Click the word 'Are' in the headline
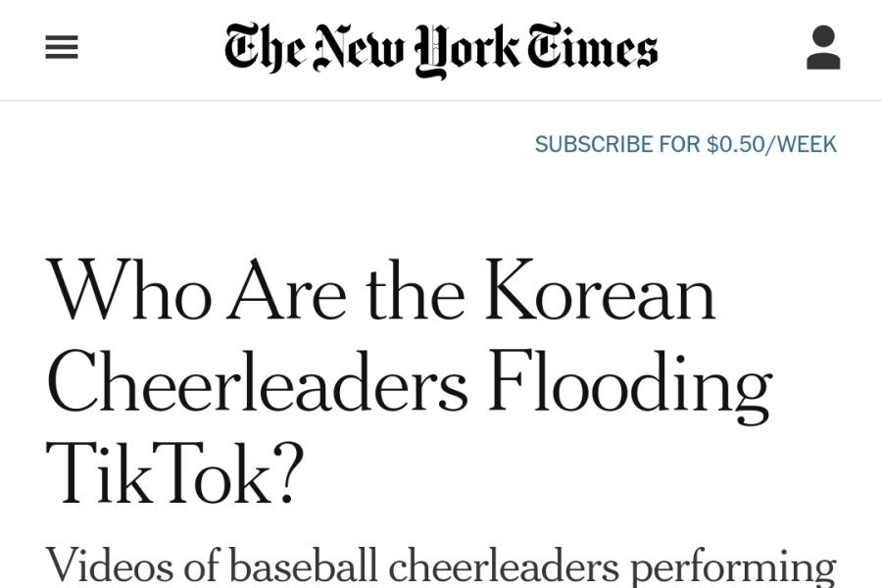The height and width of the screenshot is (588, 882). pyautogui.click(x=287, y=293)
